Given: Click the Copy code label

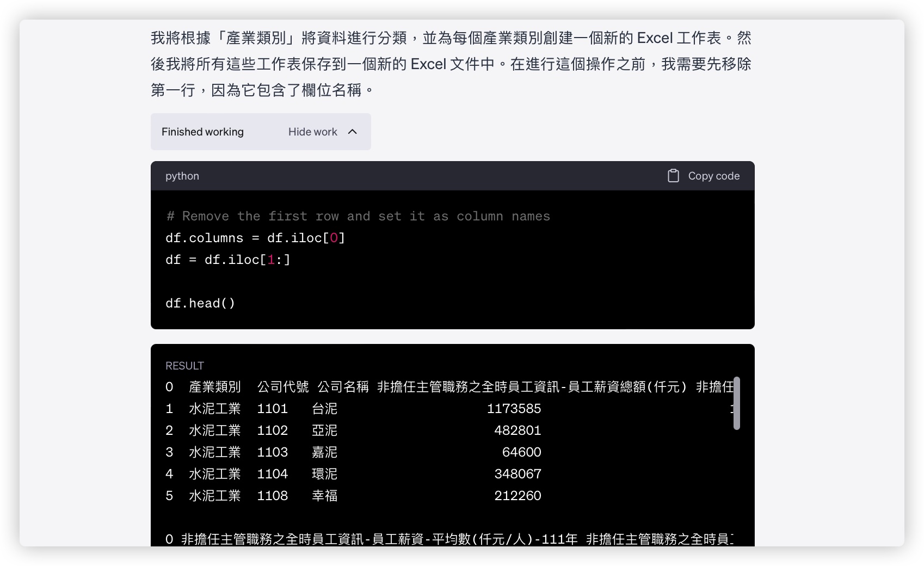Looking at the screenshot, I should coord(713,176).
